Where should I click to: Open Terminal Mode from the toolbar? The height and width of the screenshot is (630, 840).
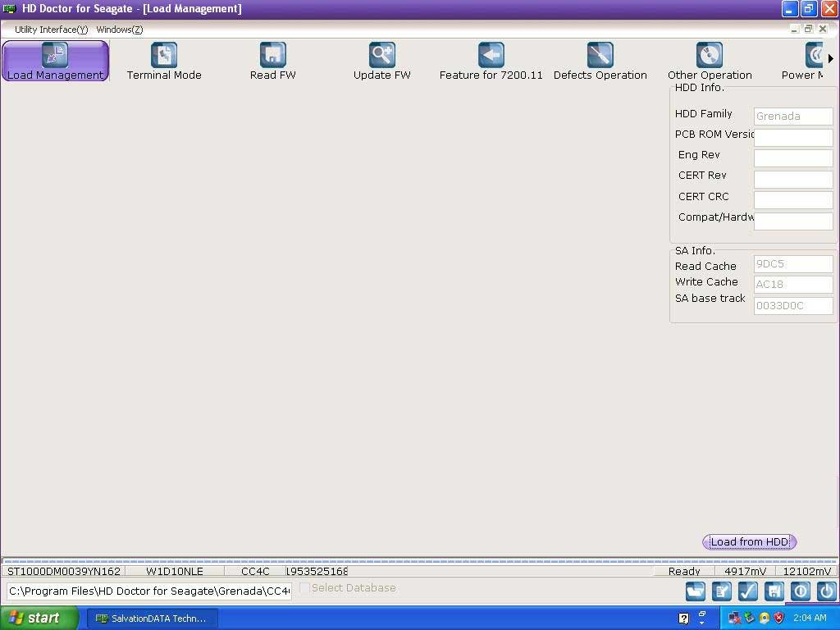tap(164, 61)
